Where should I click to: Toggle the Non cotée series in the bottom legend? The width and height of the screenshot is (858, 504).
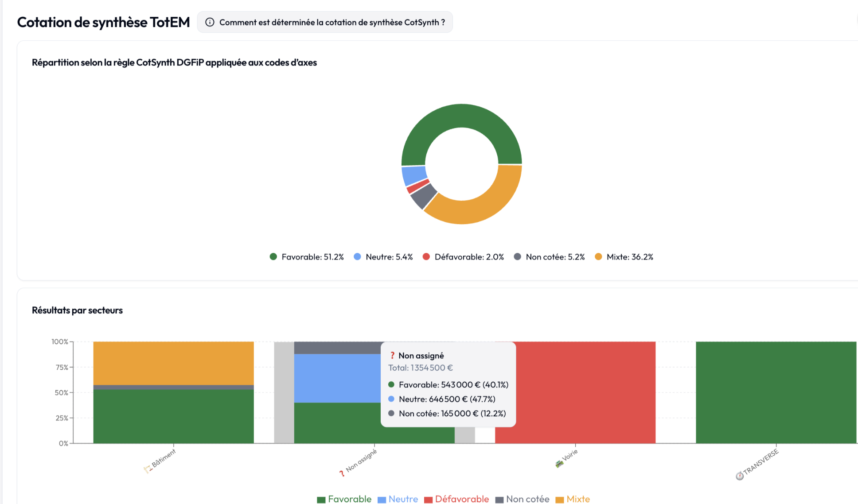coord(523,499)
